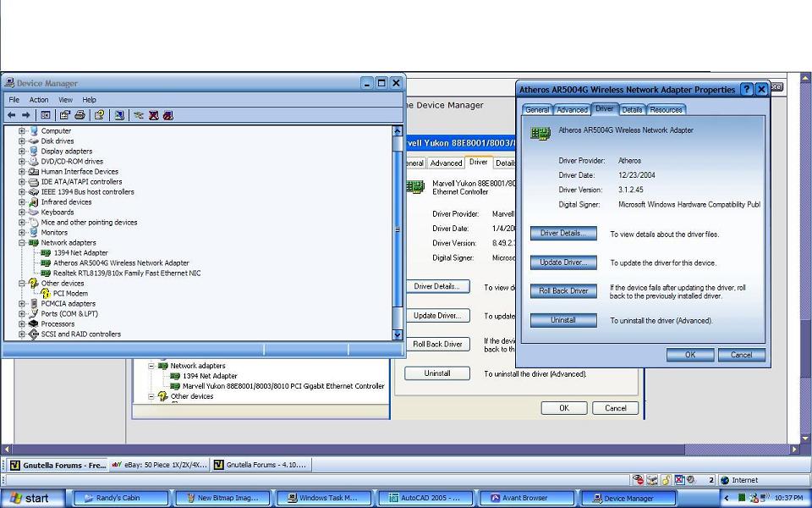The width and height of the screenshot is (812, 508).
Task: Click Cancel in Atheros Properties dialog
Action: pyautogui.click(x=741, y=355)
